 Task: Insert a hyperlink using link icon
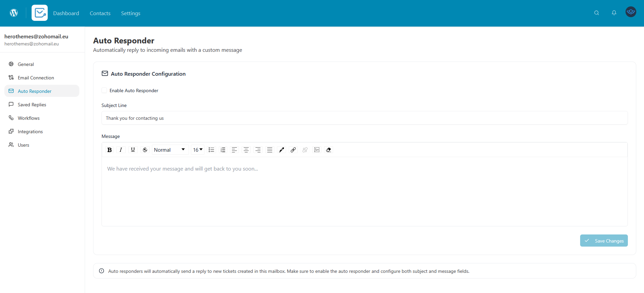tap(293, 150)
